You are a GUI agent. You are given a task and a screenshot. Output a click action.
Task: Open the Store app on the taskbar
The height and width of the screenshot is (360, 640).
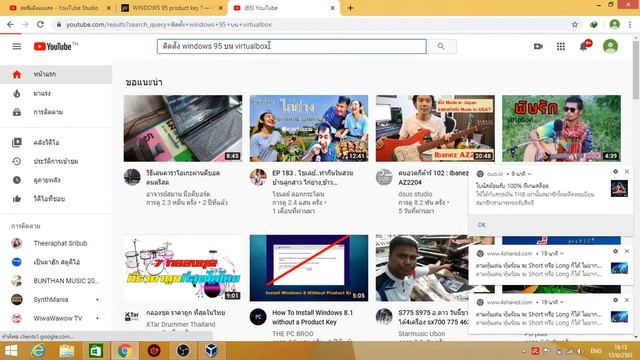[x=96, y=351]
